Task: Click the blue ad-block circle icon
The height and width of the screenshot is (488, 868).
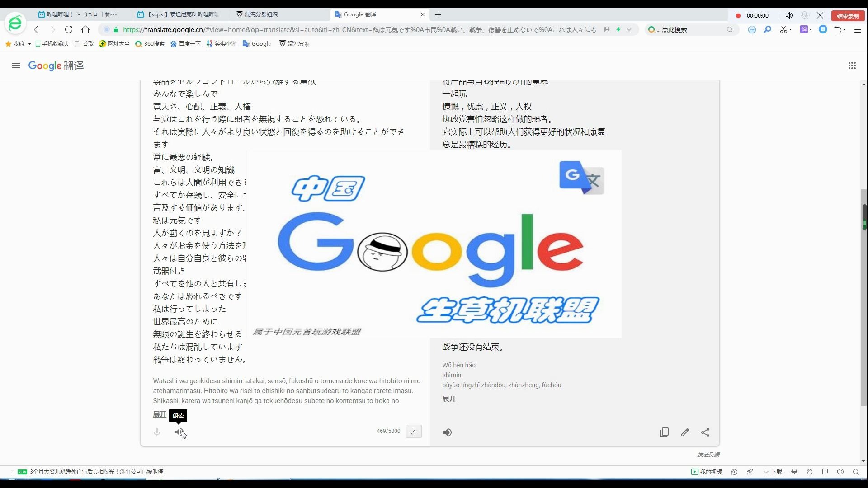Action: pyautogui.click(x=752, y=30)
